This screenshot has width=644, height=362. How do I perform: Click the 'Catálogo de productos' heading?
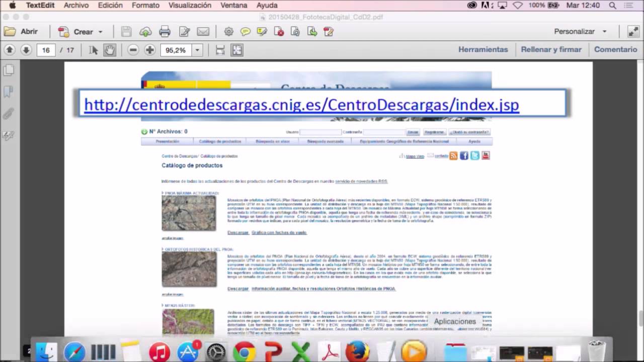(192, 165)
